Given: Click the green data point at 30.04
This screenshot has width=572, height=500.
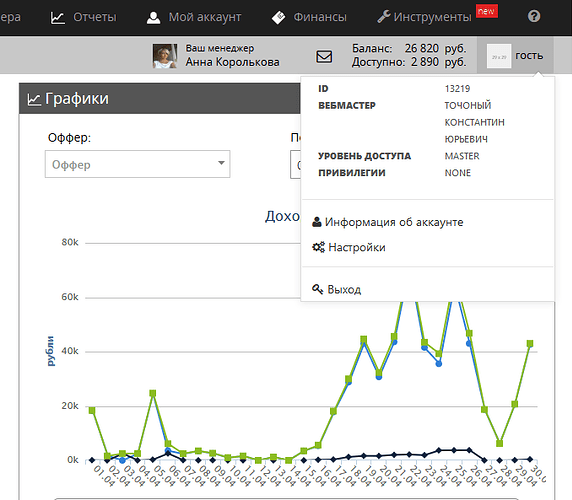Looking at the screenshot, I should [530, 344].
